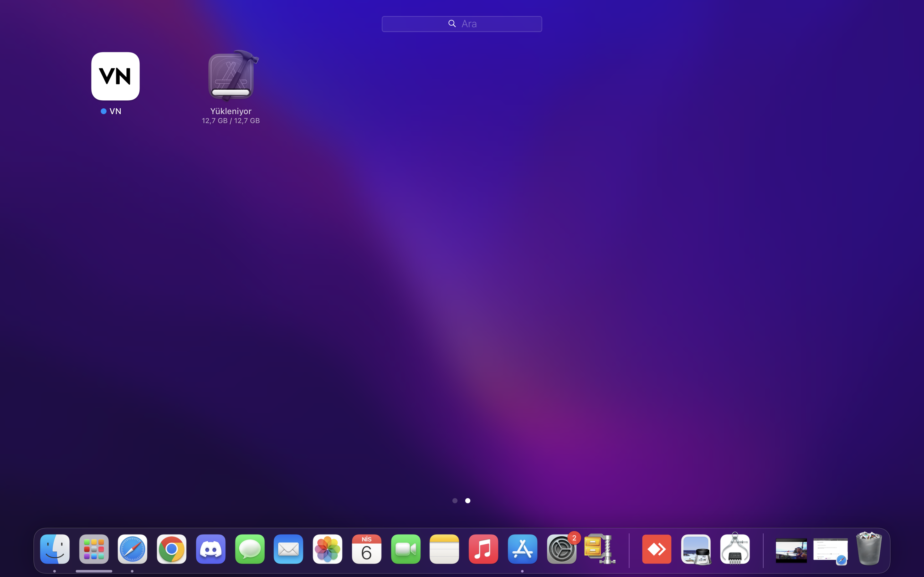
Task: Click the Ara search field
Action: pos(462,24)
